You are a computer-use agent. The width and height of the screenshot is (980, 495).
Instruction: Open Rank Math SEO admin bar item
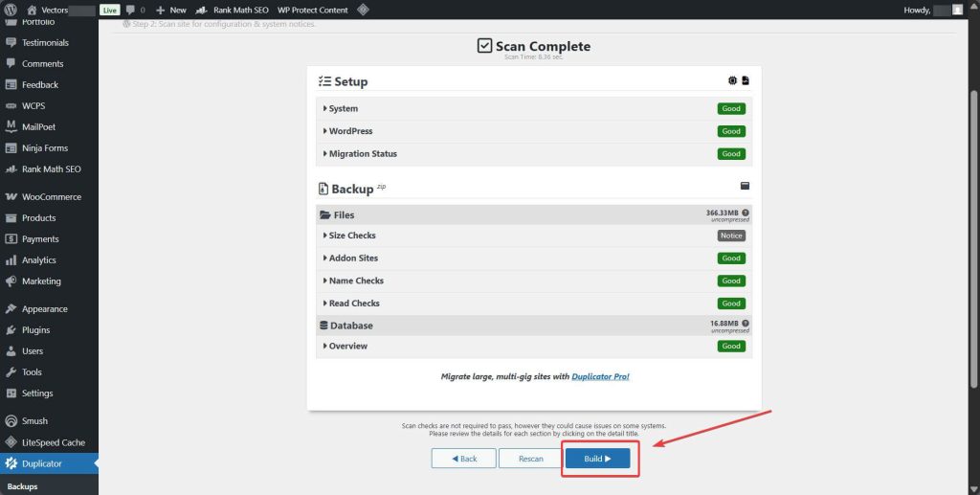232,10
